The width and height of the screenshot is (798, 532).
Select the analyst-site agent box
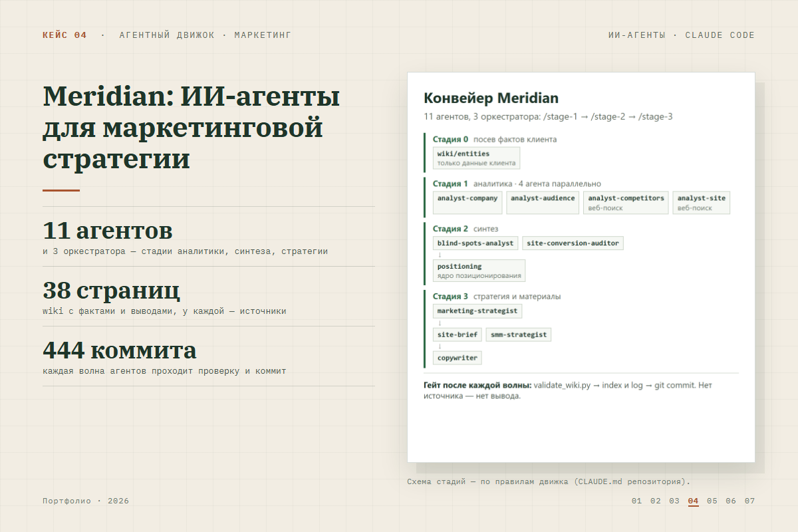coord(701,203)
